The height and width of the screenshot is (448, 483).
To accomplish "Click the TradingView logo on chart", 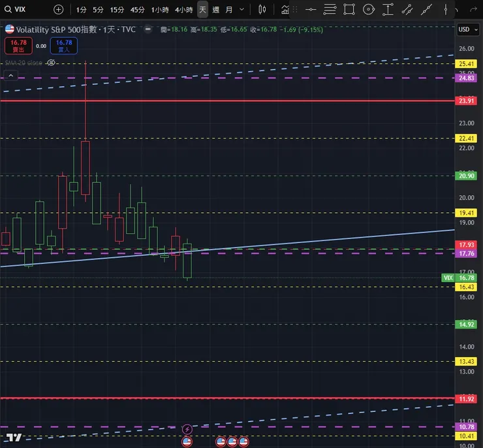I will 14,437.
